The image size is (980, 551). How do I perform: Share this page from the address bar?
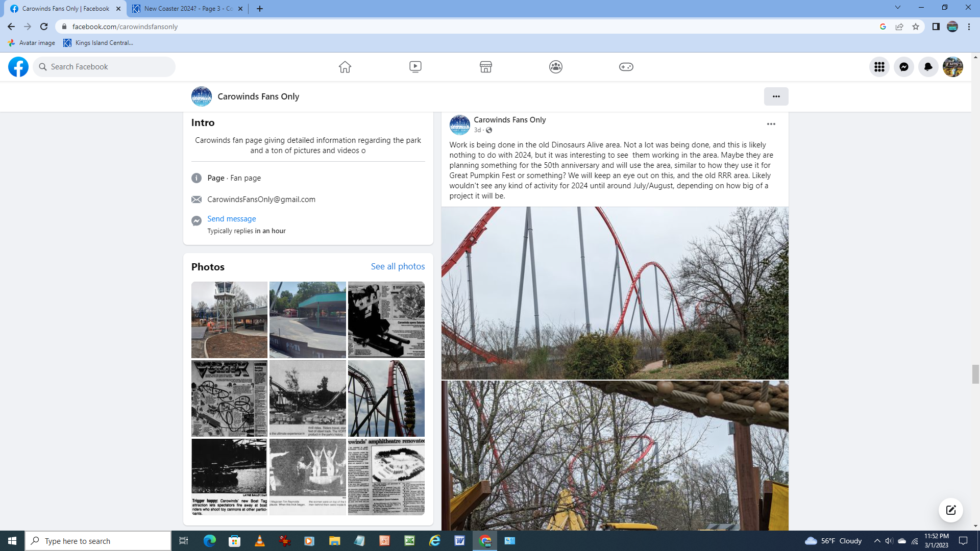click(899, 27)
